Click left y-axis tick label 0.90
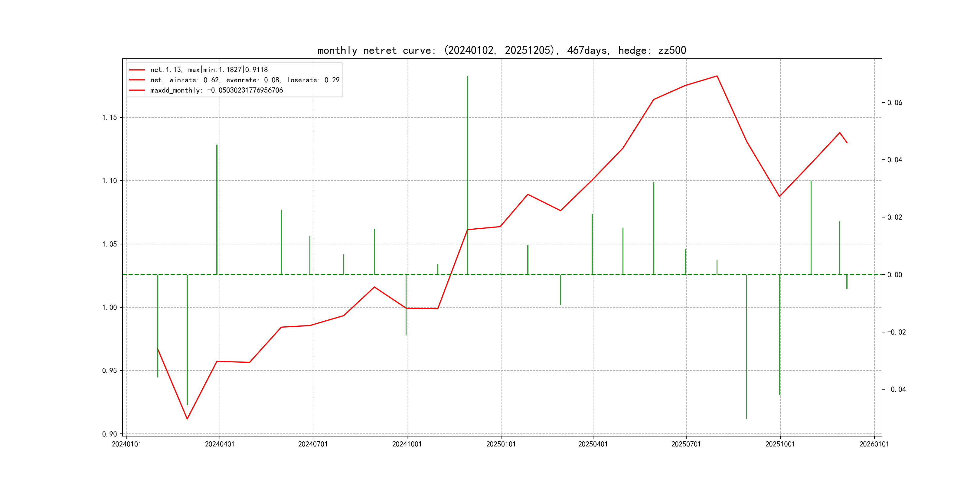This screenshot has width=980, height=490. pyautogui.click(x=109, y=434)
